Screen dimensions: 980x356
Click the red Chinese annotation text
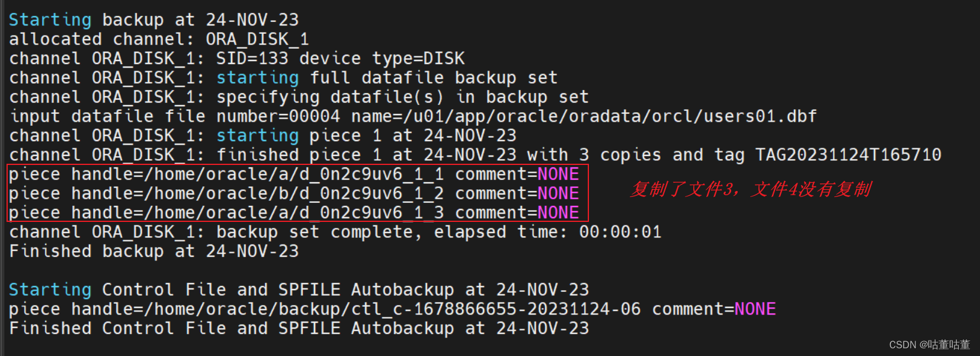point(751,189)
